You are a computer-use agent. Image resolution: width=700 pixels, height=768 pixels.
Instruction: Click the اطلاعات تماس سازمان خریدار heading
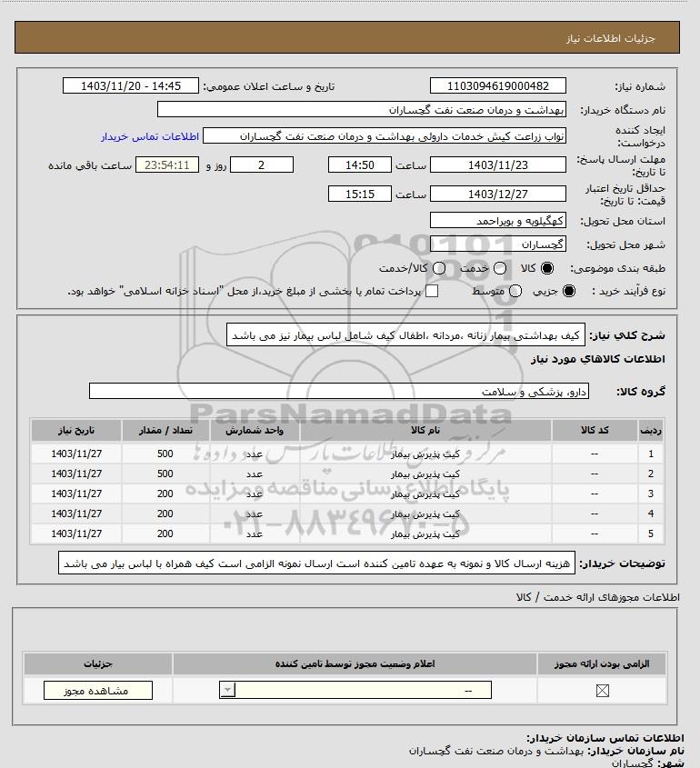[605, 738]
